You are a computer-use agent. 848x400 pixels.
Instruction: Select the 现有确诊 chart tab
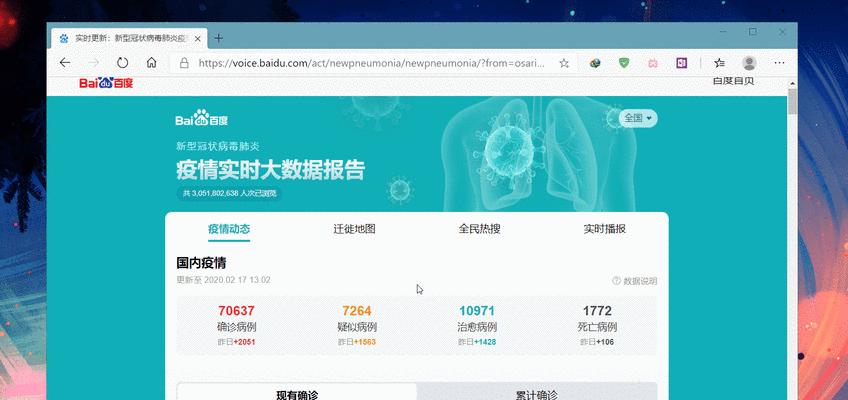pyautogui.click(x=297, y=392)
